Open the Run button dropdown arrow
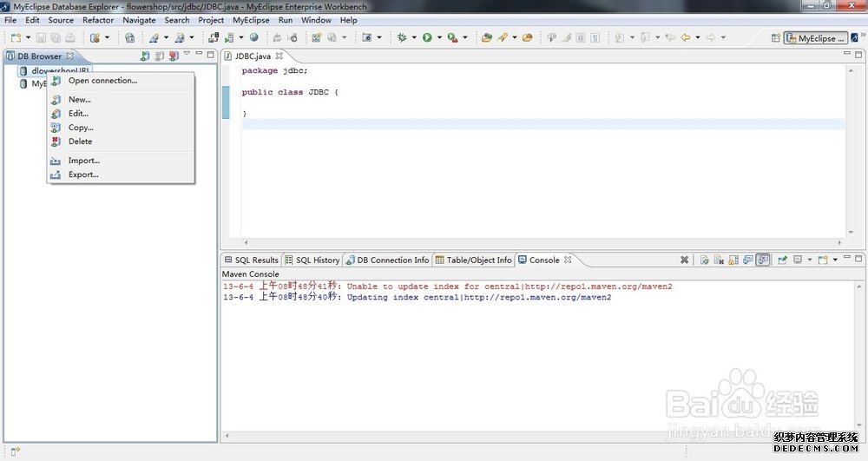 tap(439, 38)
